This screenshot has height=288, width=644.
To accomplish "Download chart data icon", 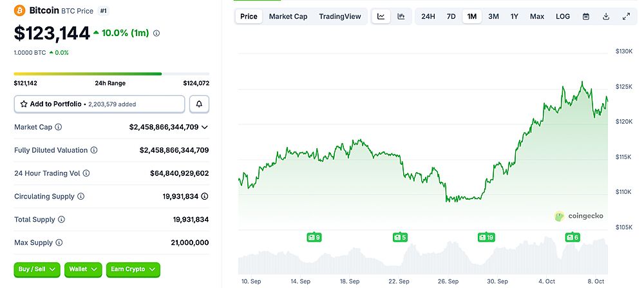I will tap(605, 16).
